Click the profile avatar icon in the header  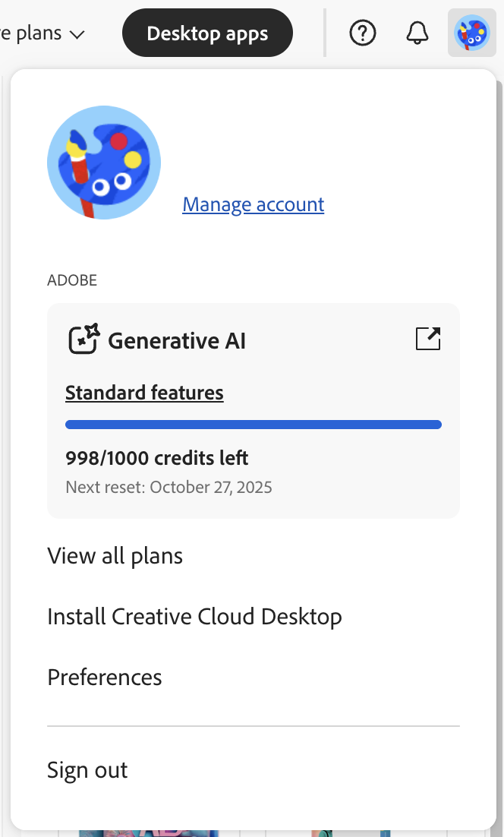pyautogui.click(x=471, y=33)
